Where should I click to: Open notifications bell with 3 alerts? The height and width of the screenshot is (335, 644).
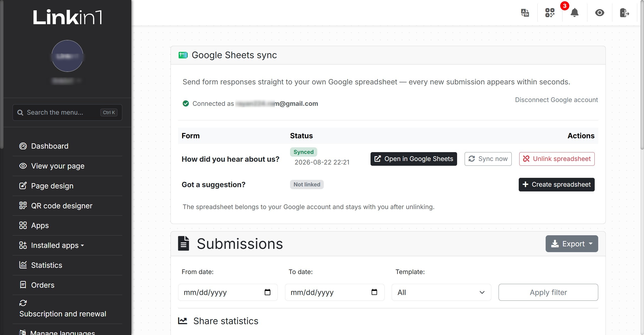pyautogui.click(x=575, y=13)
